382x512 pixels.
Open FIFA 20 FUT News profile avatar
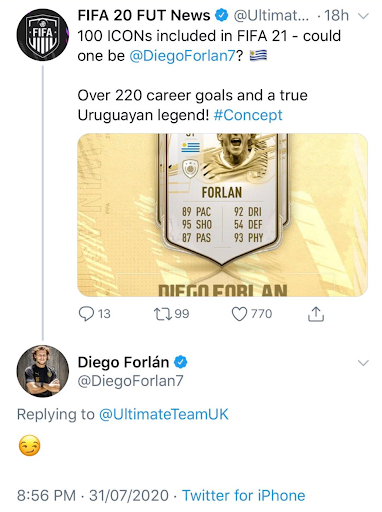point(43,35)
